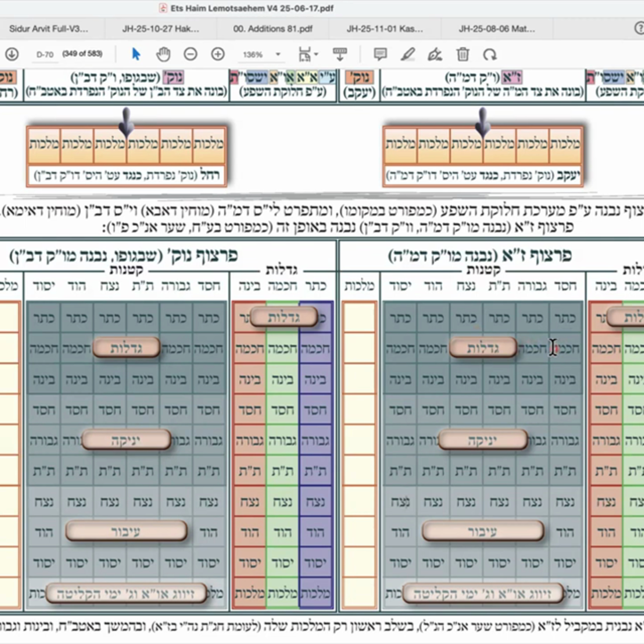This screenshot has width=644, height=644.
Task: Open the fit page options icon
Action: [305, 54]
